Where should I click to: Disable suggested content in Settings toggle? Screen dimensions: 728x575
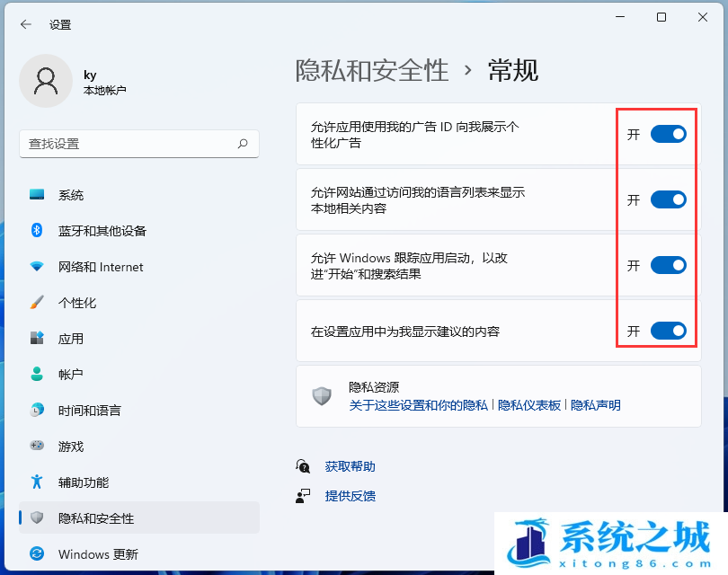[668, 331]
